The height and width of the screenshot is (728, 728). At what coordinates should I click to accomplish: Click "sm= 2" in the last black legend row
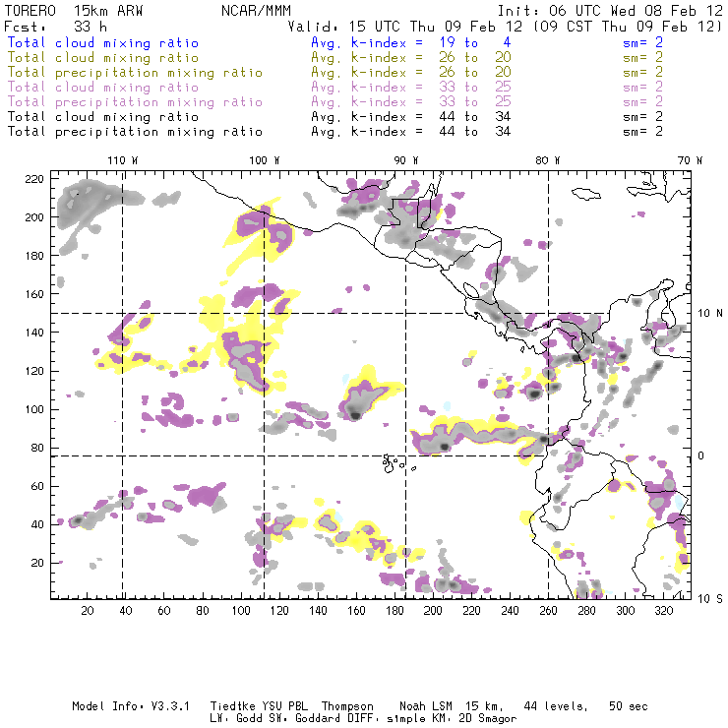(x=642, y=132)
